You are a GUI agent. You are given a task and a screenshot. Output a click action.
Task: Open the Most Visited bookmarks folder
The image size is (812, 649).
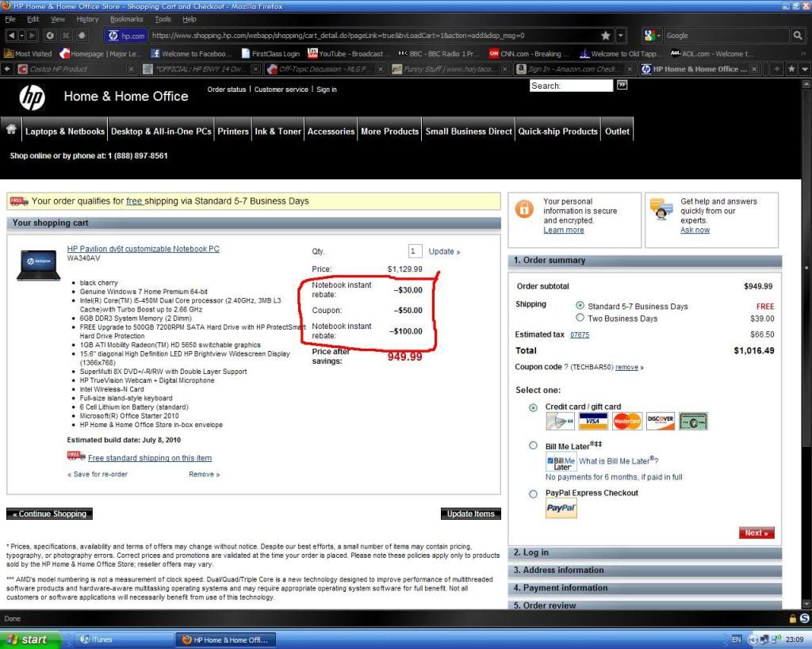(28, 53)
